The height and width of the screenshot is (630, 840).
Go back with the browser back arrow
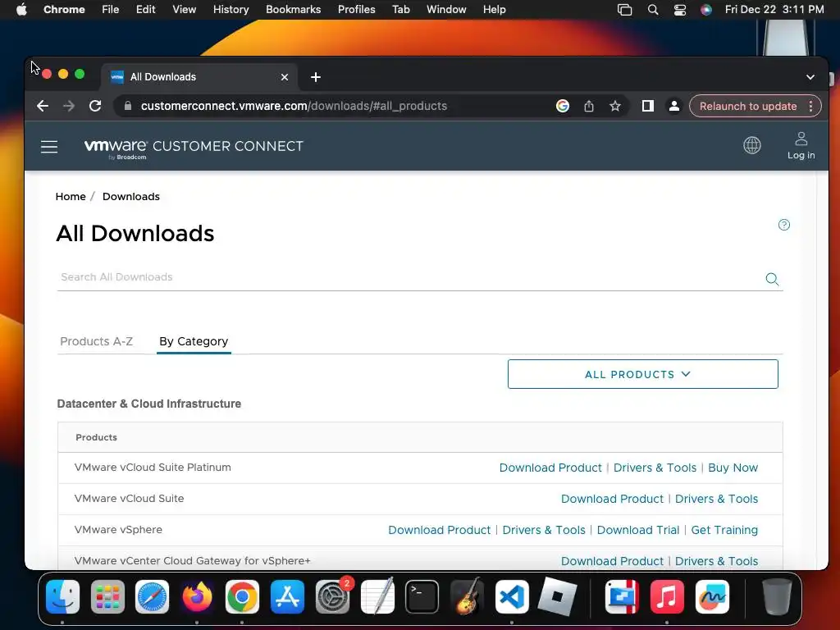pos(43,106)
